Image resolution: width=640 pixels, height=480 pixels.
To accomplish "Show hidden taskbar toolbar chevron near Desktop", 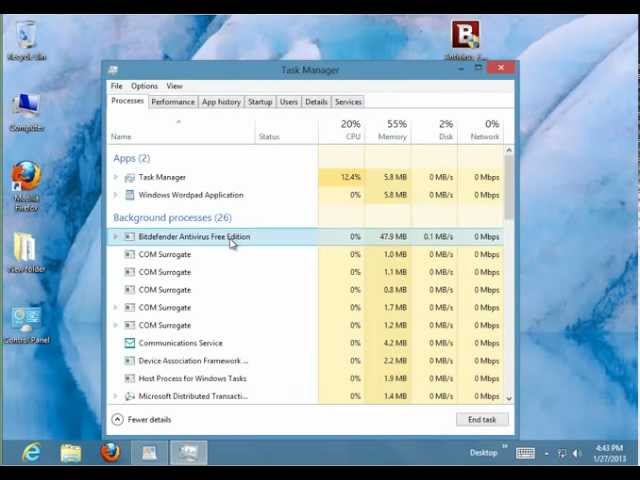I will click(x=505, y=446).
